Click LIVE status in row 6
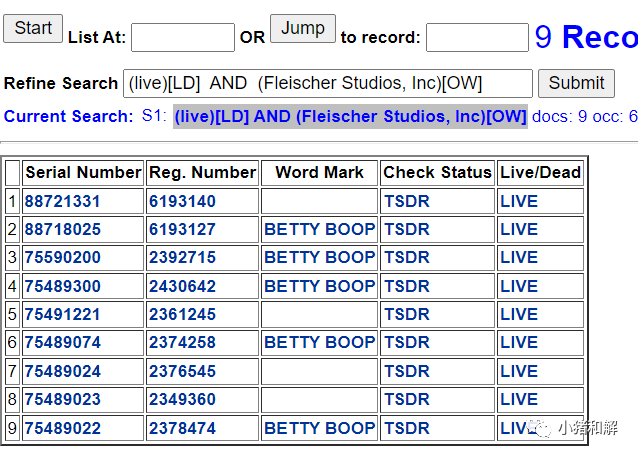 tap(519, 343)
